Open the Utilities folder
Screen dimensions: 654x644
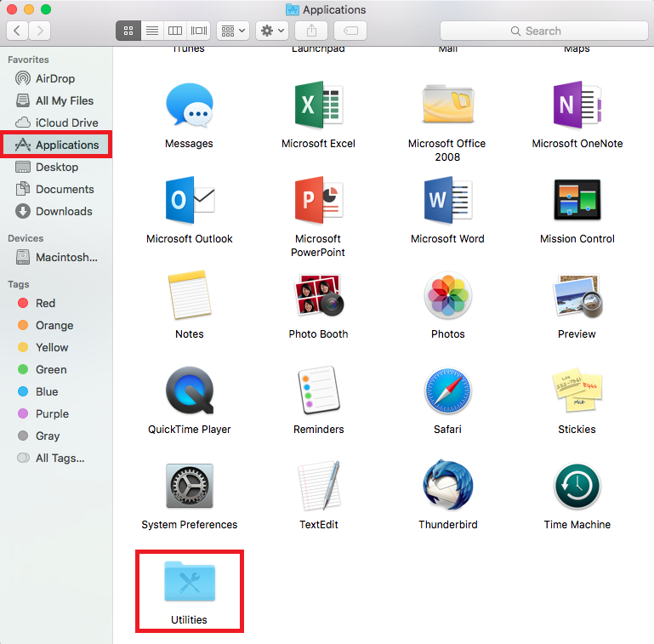[x=190, y=581]
